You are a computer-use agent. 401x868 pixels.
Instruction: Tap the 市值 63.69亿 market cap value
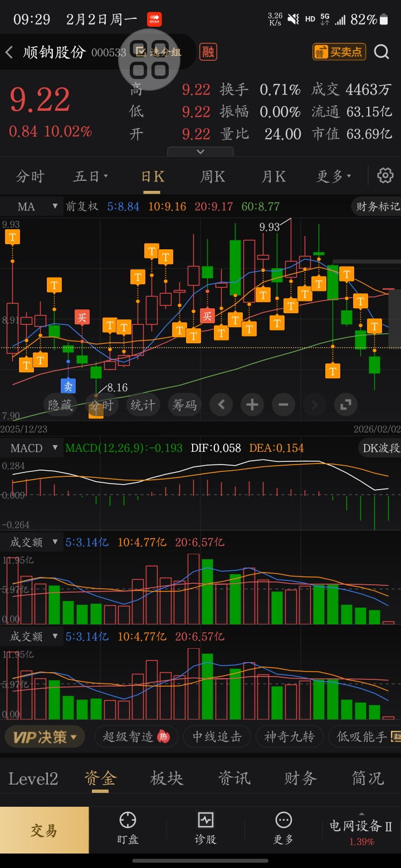(x=369, y=134)
